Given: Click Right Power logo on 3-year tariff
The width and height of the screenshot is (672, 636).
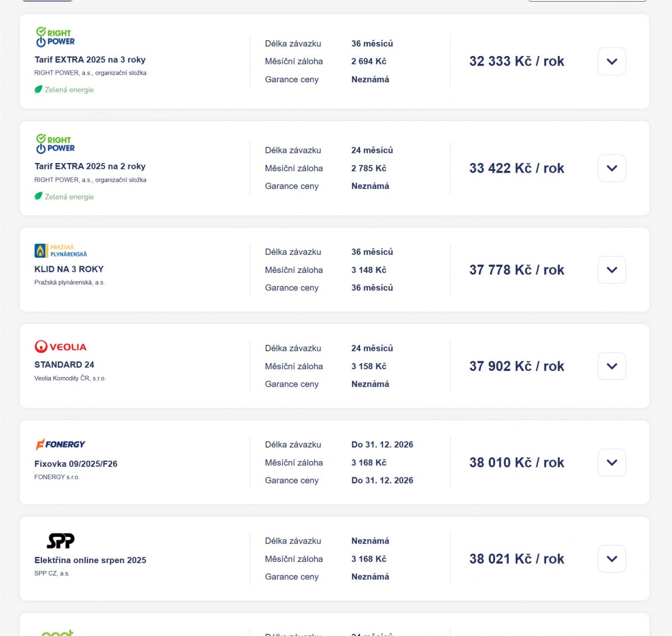Looking at the screenshot, I should [x=55, y=37].
